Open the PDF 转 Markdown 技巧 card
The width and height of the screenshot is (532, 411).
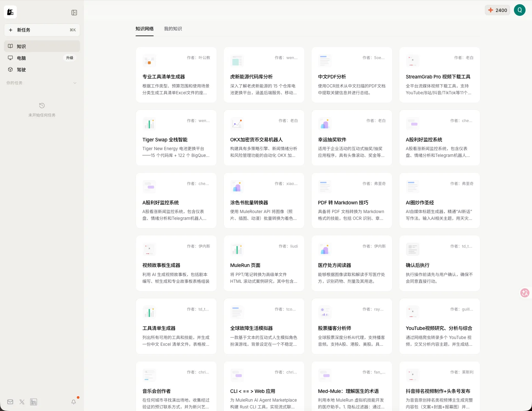point(352,200)
